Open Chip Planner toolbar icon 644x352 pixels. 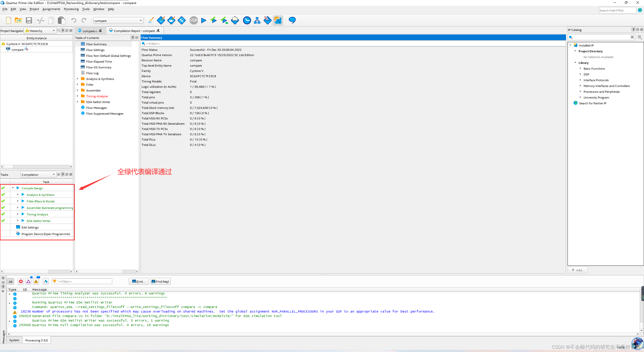tap(278, 20)
